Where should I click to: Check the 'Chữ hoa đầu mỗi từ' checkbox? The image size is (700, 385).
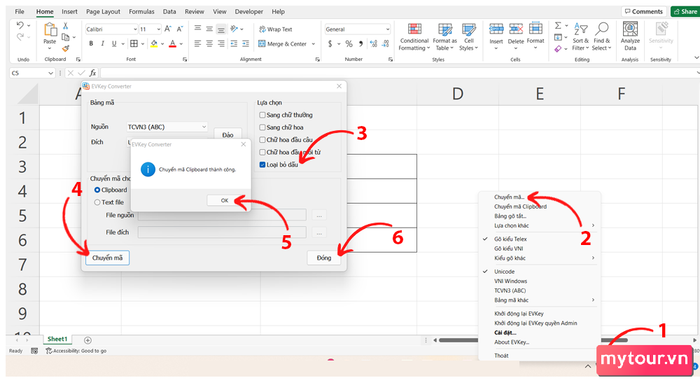[x=262, y=152]
